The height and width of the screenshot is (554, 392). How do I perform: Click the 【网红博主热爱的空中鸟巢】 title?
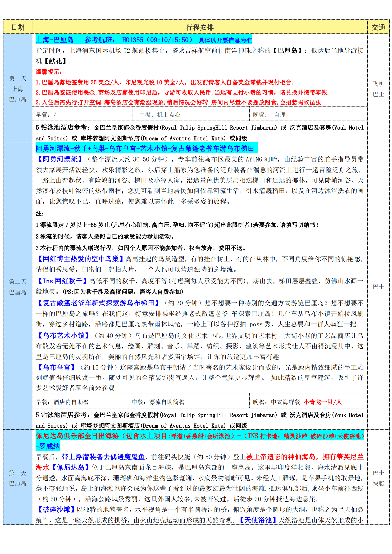(x=81, y=259)
